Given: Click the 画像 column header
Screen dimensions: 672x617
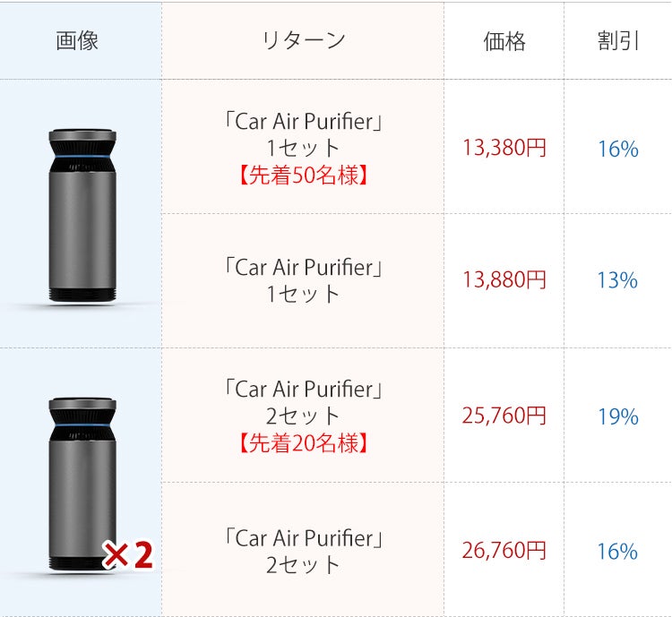Looking at the screenshot, I should (x=77, y=41).
